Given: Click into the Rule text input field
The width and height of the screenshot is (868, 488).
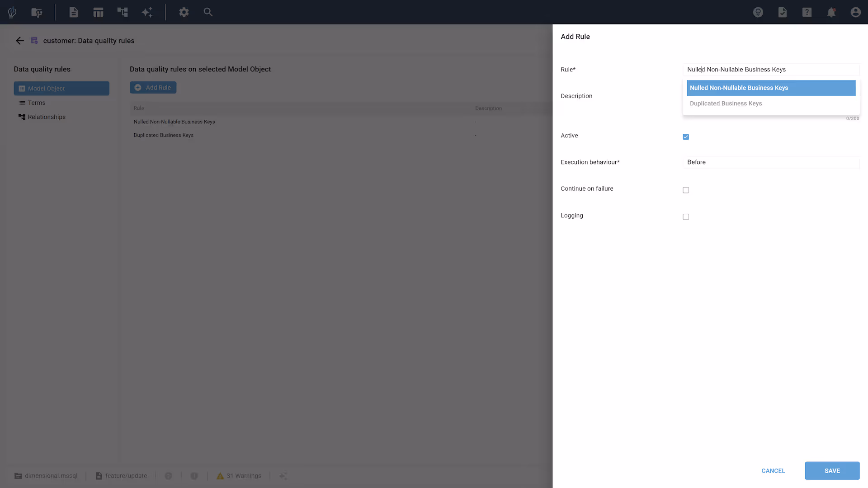Looking at the screenshot, I should (771, 70).
